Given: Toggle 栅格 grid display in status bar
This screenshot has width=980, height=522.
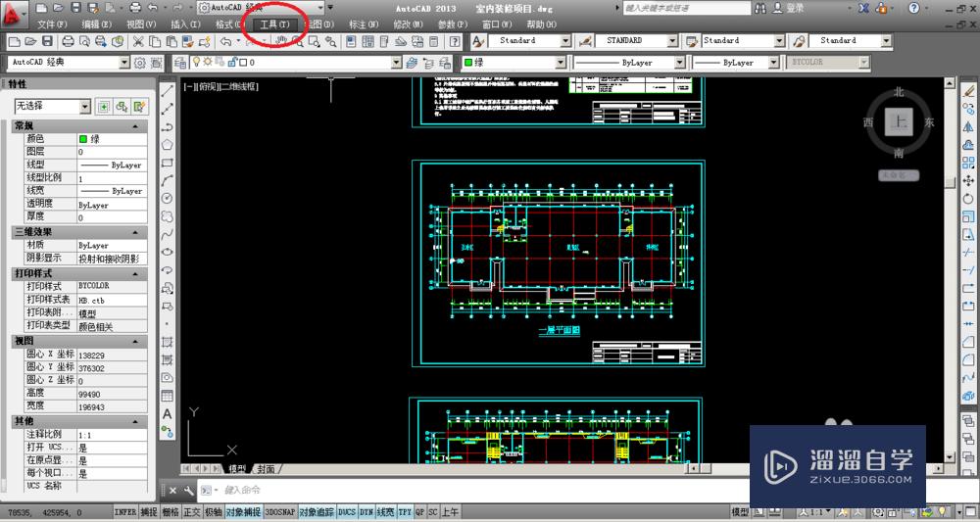Looking at the screenshot, I should [x=170, y=512].
